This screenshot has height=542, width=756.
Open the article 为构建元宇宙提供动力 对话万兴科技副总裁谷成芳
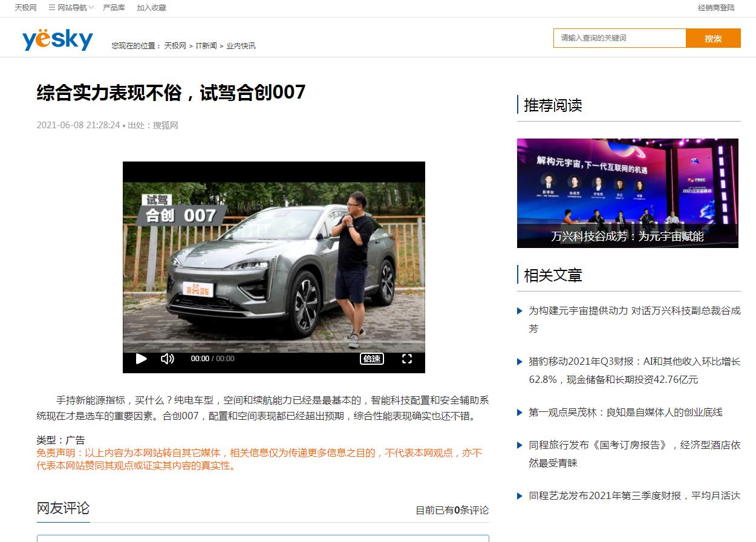(x=634, y=319)
